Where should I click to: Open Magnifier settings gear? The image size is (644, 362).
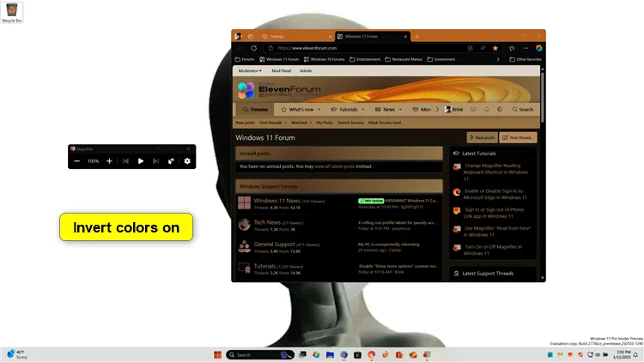click(187, 161)
